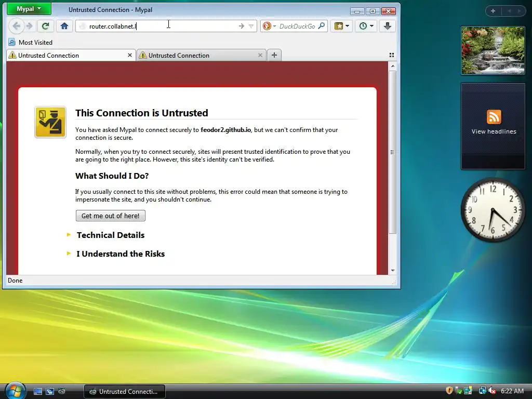Image resolution: width=532 pixels, height=399 pixels.
Task: Show the tab groups grid
Action: click(392, 55)
